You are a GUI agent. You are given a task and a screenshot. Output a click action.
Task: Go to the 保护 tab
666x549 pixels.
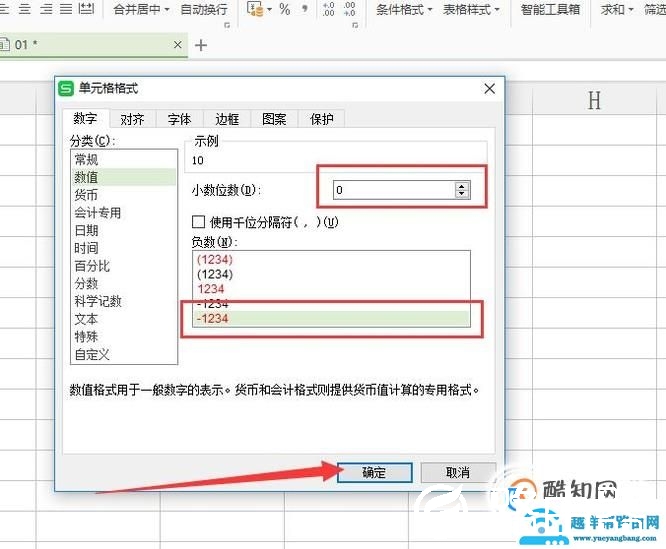click(322, 119)
